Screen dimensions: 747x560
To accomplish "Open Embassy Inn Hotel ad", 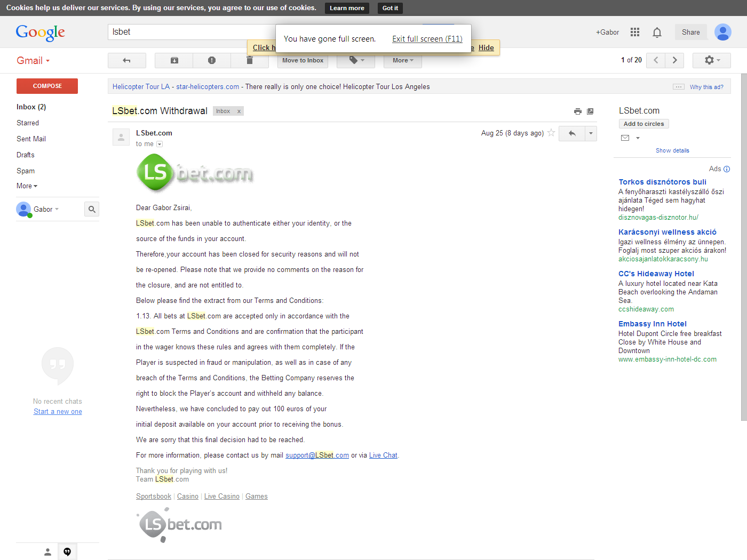I will click(653, 324).
